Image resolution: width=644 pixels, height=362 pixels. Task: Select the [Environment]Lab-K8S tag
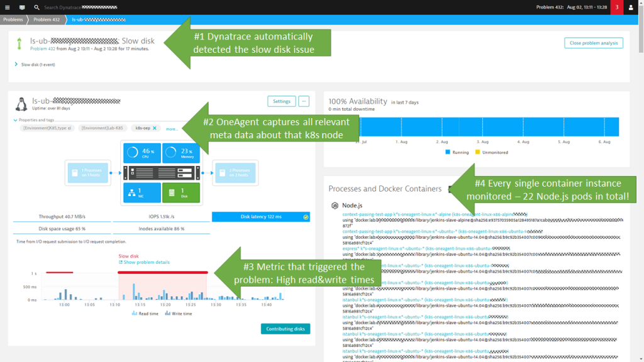tap(103, 128)
